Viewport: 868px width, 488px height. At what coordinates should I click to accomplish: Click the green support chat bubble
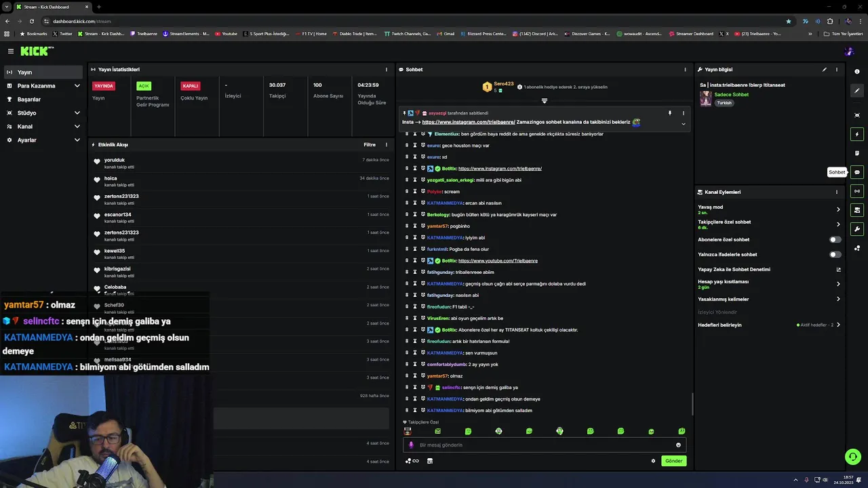point(852,457)
